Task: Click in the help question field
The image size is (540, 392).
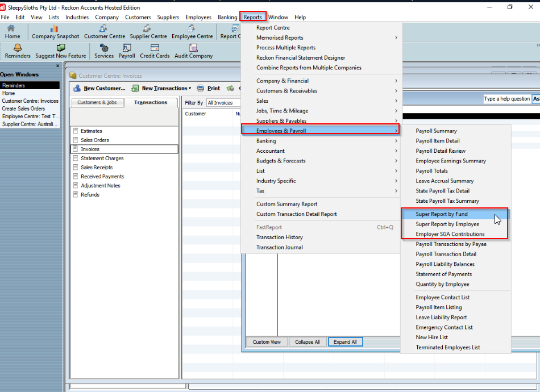Action: tap(506, 99)
